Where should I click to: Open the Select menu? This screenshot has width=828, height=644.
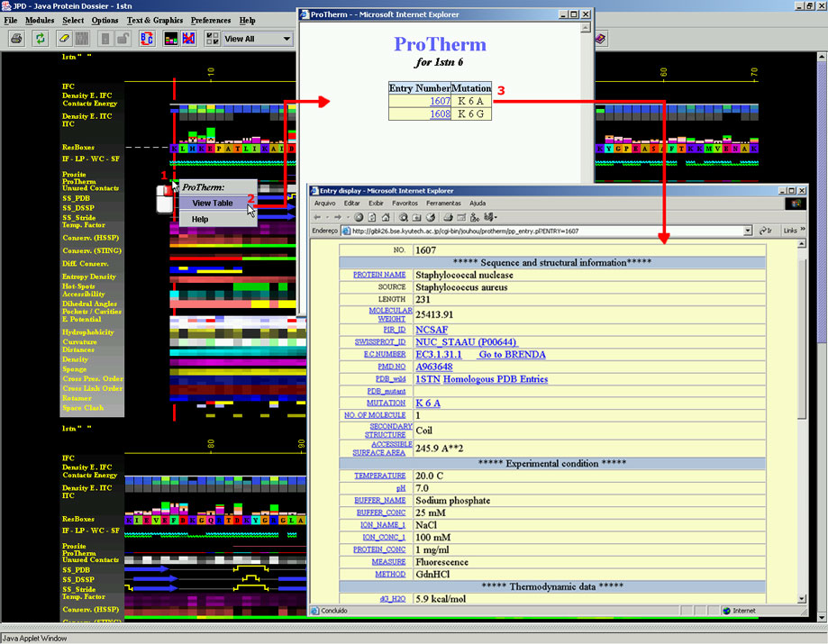[73, 20]
